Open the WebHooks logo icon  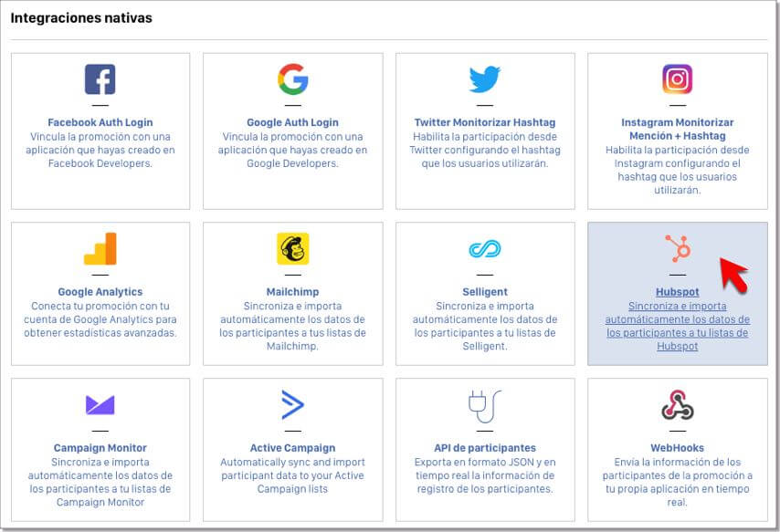coord(677,404)
